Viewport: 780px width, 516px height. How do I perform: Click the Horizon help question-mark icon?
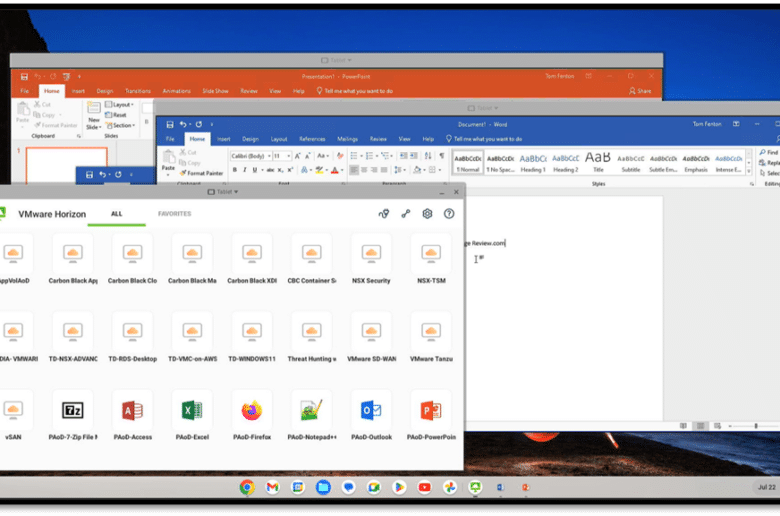pyautogui.click(x=449, y=213)
